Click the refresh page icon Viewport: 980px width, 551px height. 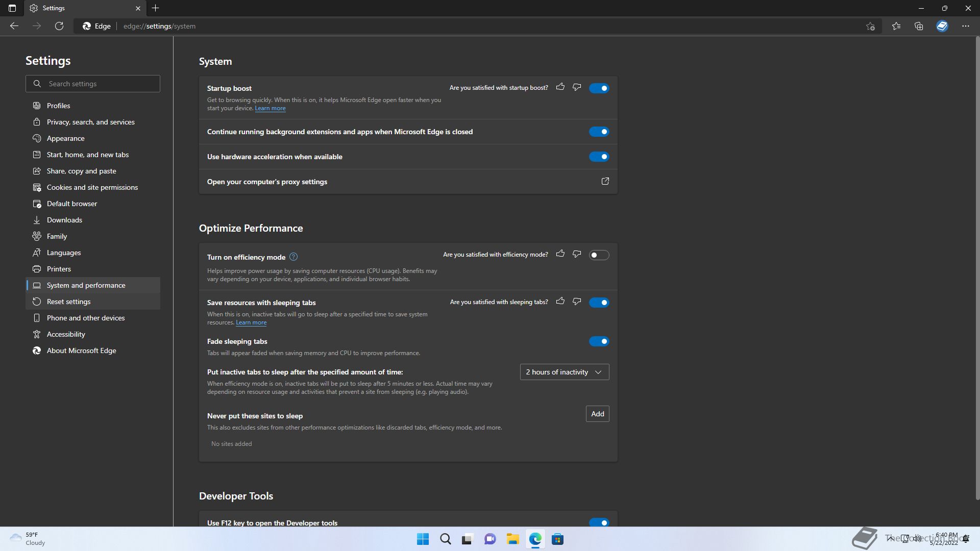[59, 26]
